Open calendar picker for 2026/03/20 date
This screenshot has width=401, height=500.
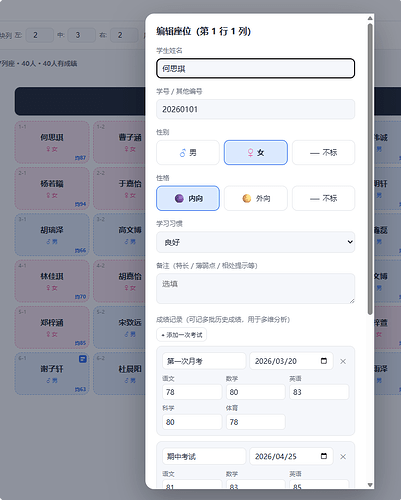(324, 361)
